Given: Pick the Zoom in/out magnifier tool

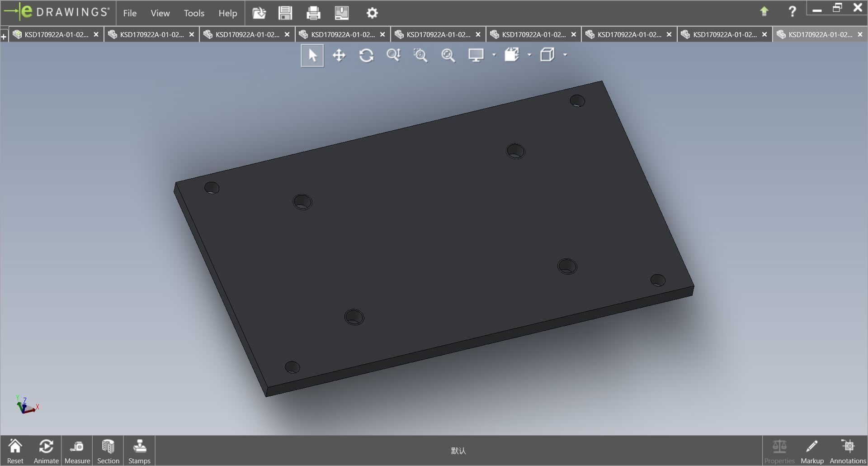Looking at the screenshot, I should [x=394, y=55].
